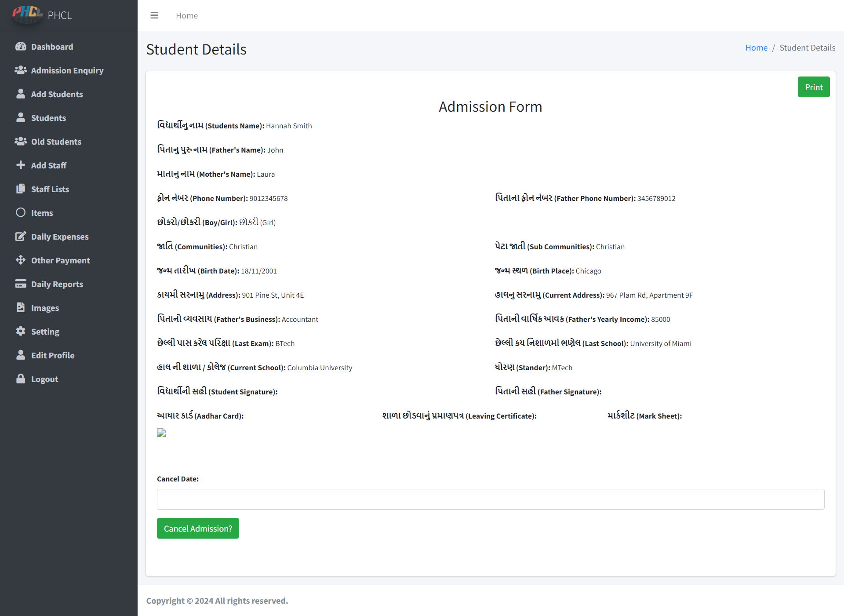Click the Add Staff plus icon
Screen dimensions: 844x616
click(21, 165)
